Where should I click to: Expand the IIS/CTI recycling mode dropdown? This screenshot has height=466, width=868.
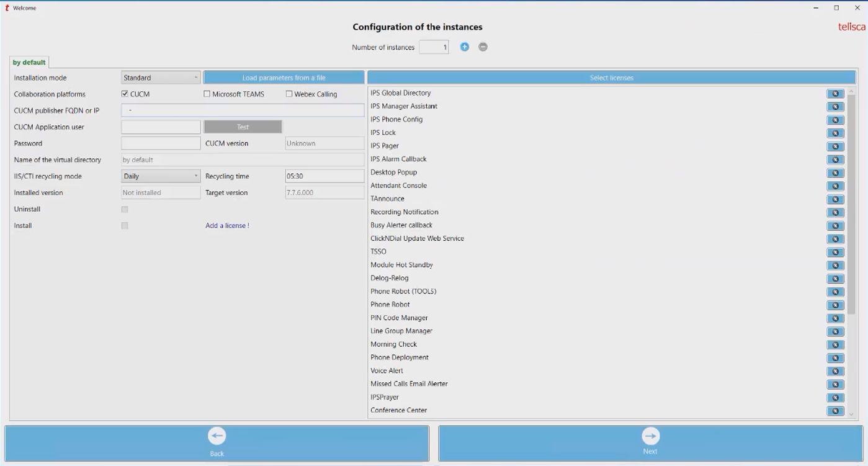(x=161, y=176)
